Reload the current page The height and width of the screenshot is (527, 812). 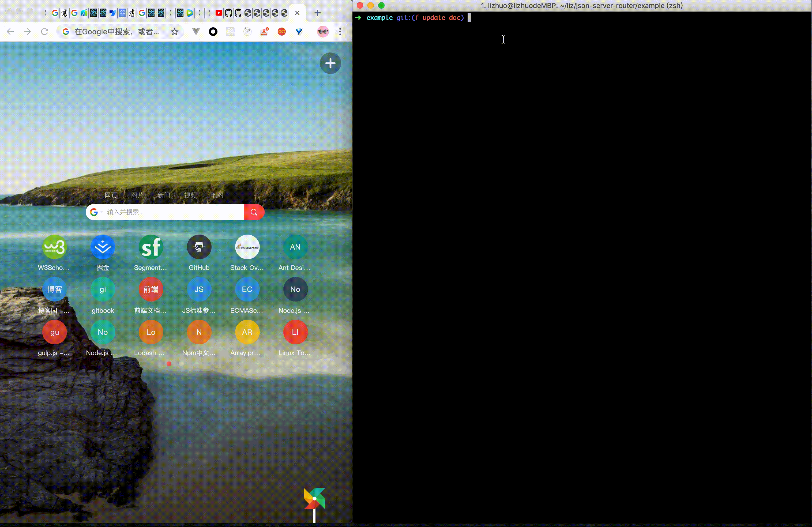tap(44, 32)
